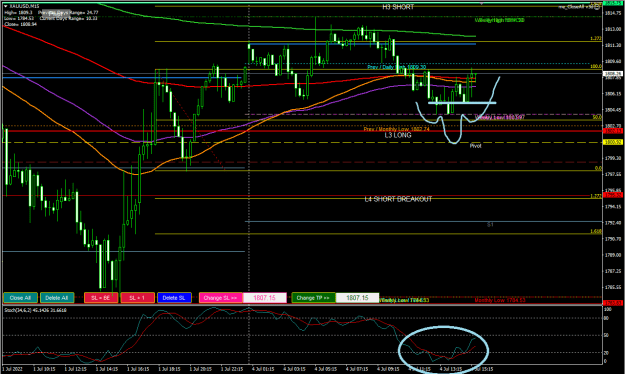Click the Close value in the info header

[x=20, y=24]
